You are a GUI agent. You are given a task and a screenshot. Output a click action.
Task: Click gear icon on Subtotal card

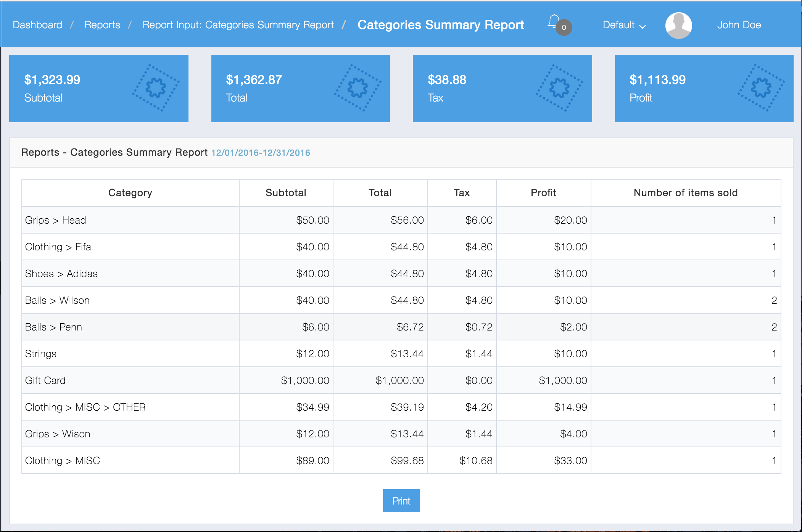click(156, 88)
